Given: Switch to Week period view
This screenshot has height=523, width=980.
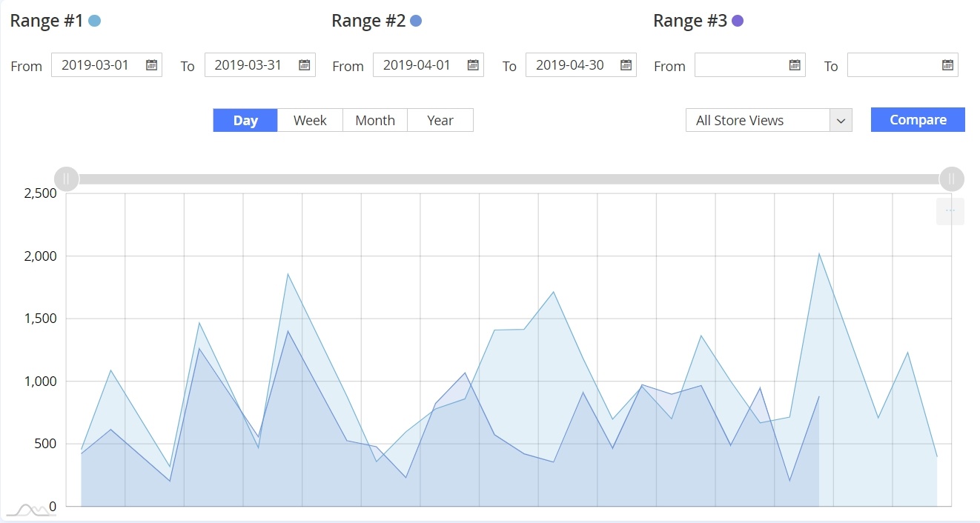Looking at the screenshot, I should pos(310,121).
